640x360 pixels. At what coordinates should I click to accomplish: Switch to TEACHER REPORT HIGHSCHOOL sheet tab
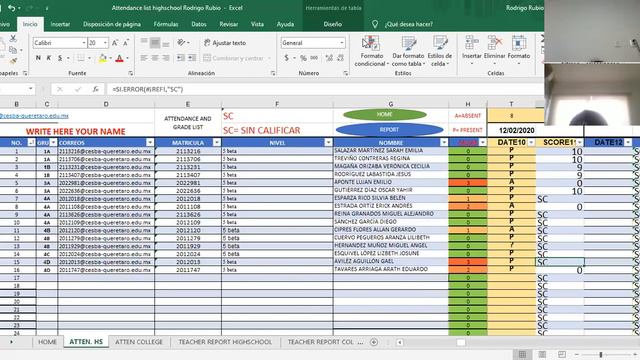pos(225,342)
